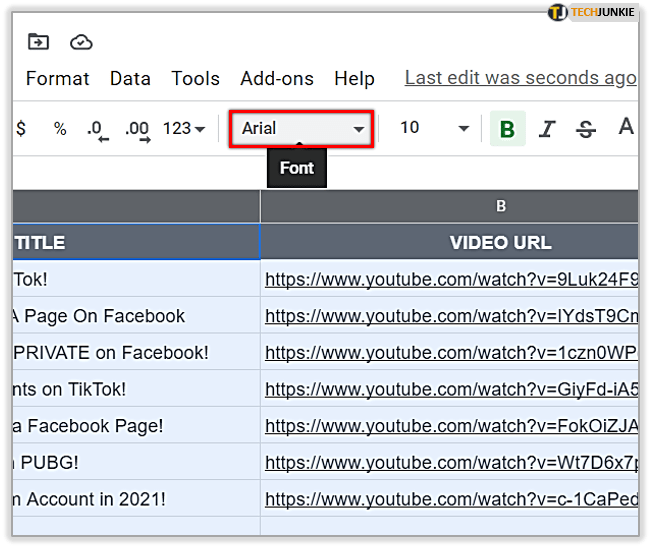Open the first YouTube URL link
The image size is (651, 548).
click(449, 280)
